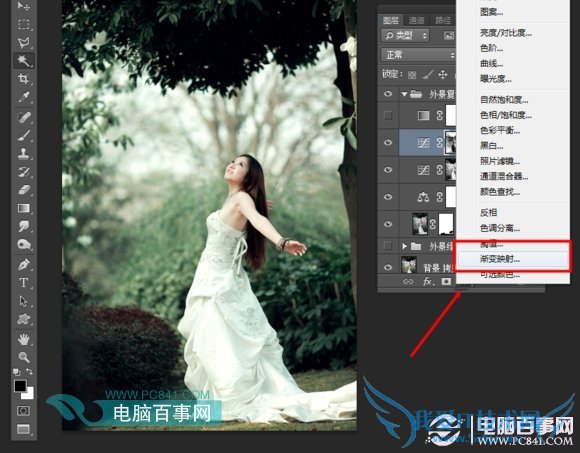Select the Custom Shape tool
This screenshot has width=580, height=453.
[24, 319]
